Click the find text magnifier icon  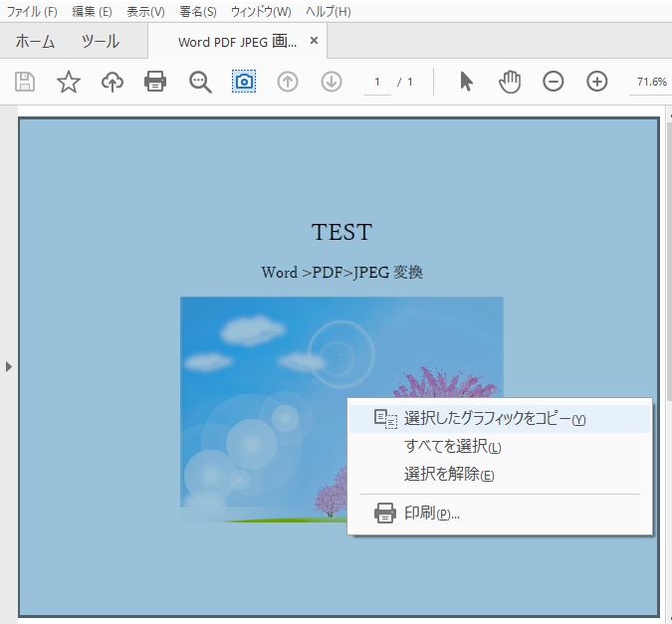[200, 82]
